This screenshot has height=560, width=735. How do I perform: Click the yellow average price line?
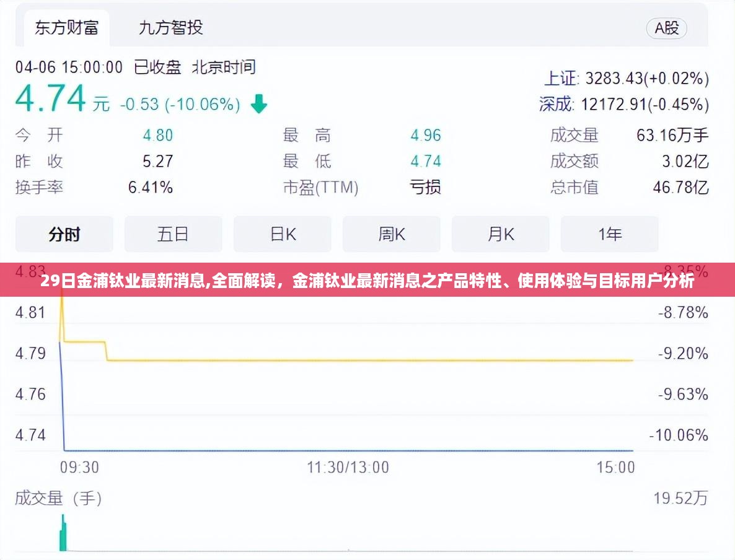[372, 360]
